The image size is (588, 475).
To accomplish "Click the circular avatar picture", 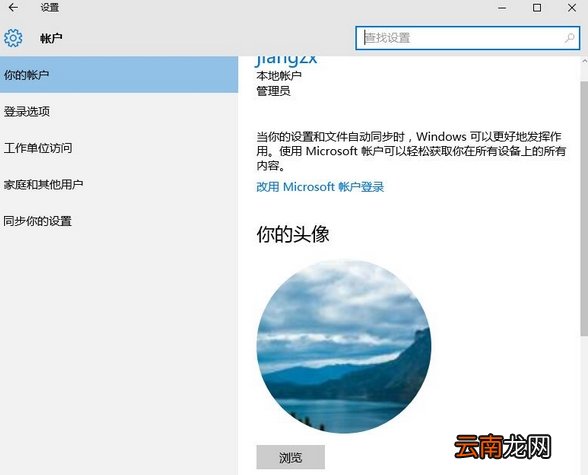I will point(344,346).
